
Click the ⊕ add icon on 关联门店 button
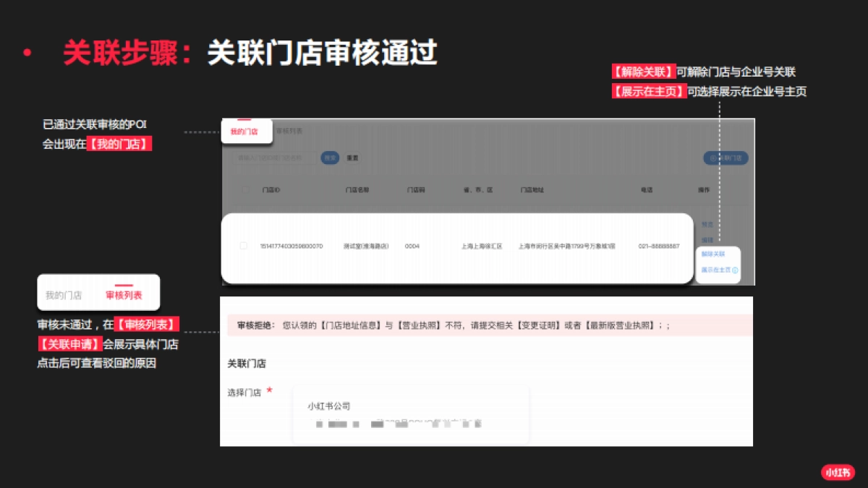coord(712,157)
